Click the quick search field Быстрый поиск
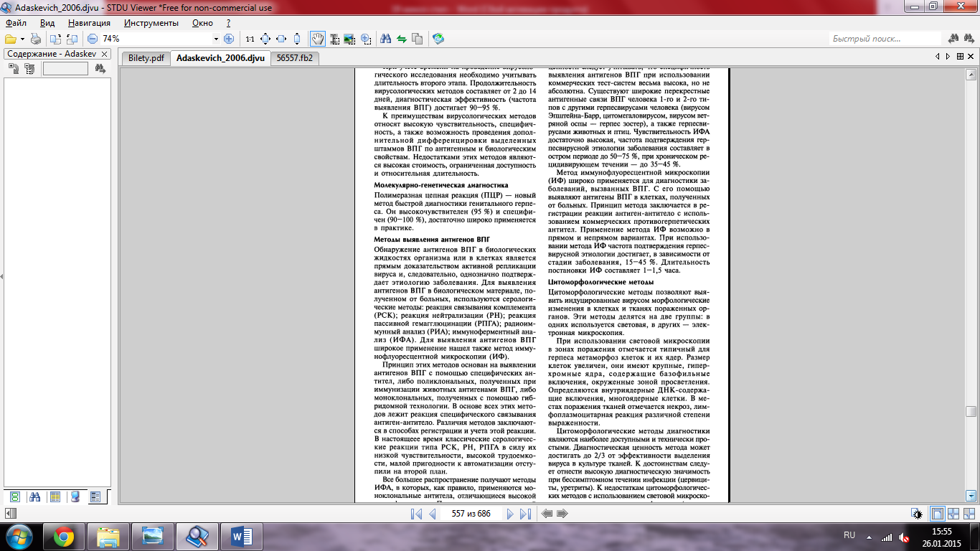The height and width of the screenshot is (551, 980). click(x=885, y=39)
